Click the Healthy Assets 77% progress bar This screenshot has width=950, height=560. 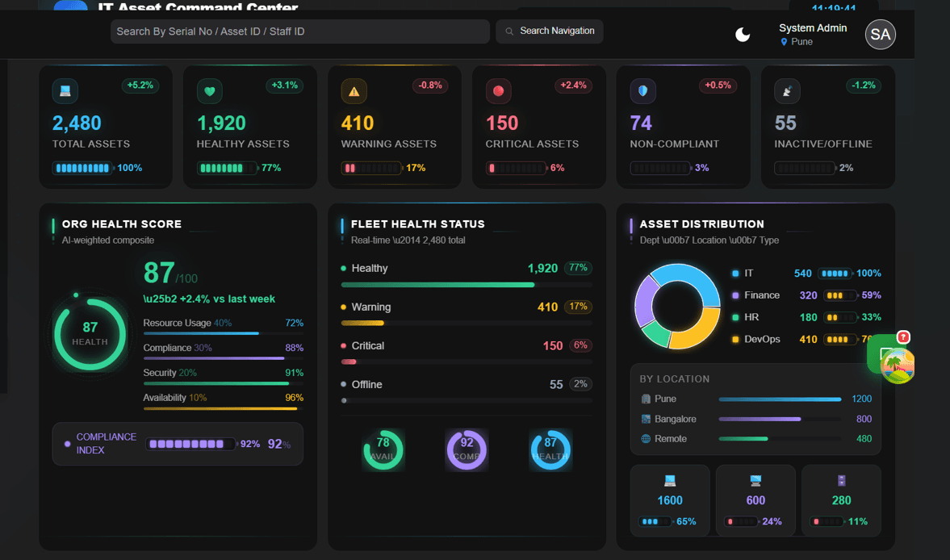(x=227, y=169)
